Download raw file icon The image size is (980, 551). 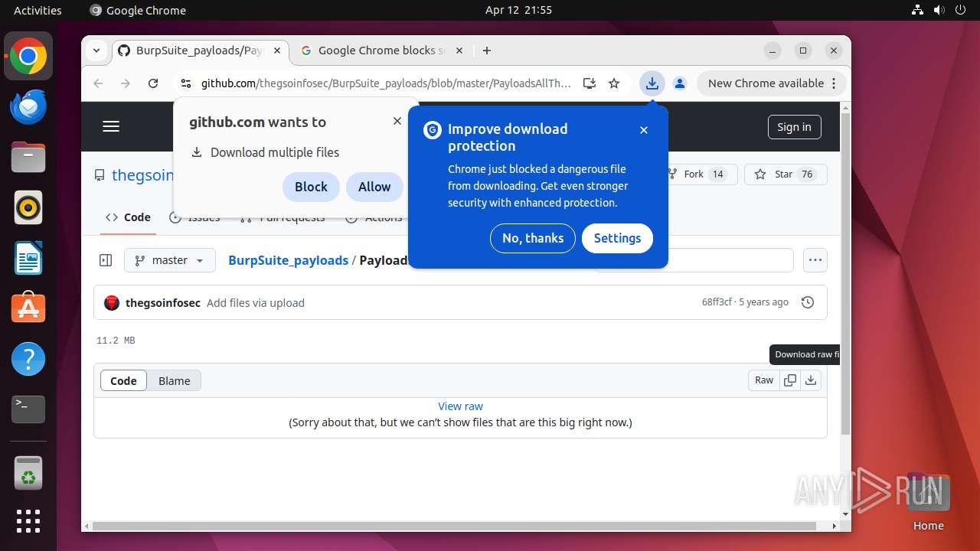click(x=811, y=380)
